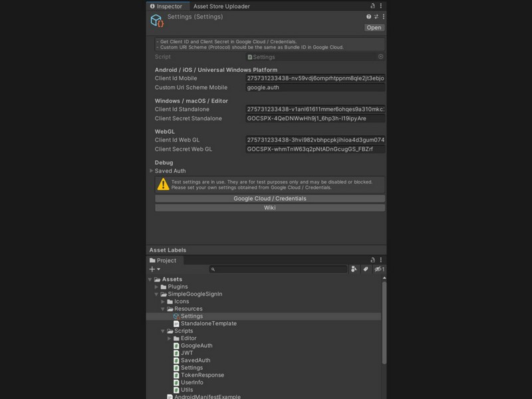Image resolution: width=532 pixels, height=399 pixels.
Task: Click the Asset Labels header
Action: [x=168, y=250]
